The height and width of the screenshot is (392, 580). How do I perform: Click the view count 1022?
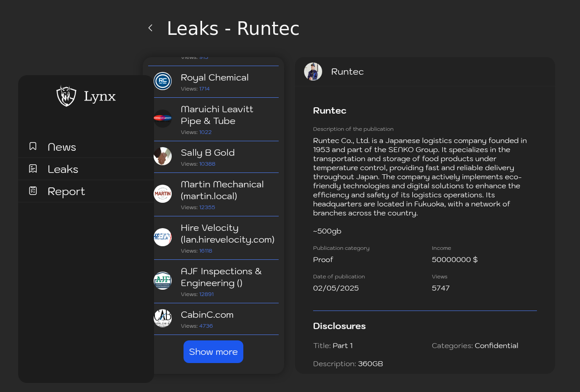[205, 132]
